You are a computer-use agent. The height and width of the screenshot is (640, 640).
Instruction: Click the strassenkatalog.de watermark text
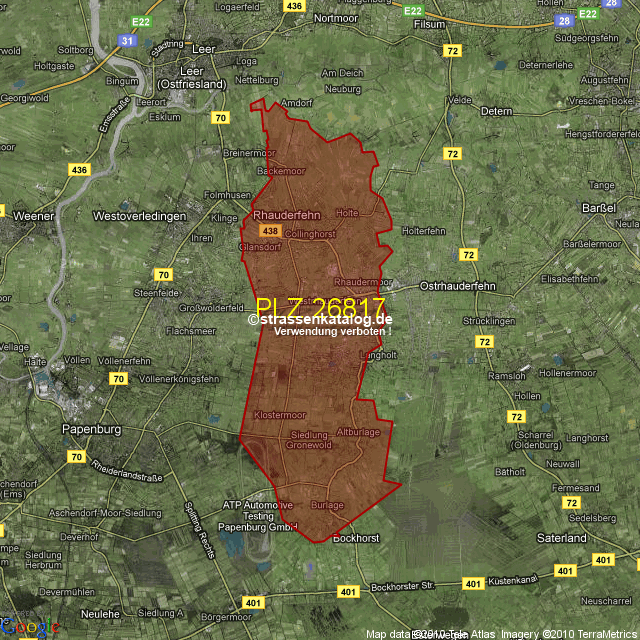(x=320, y=319)
